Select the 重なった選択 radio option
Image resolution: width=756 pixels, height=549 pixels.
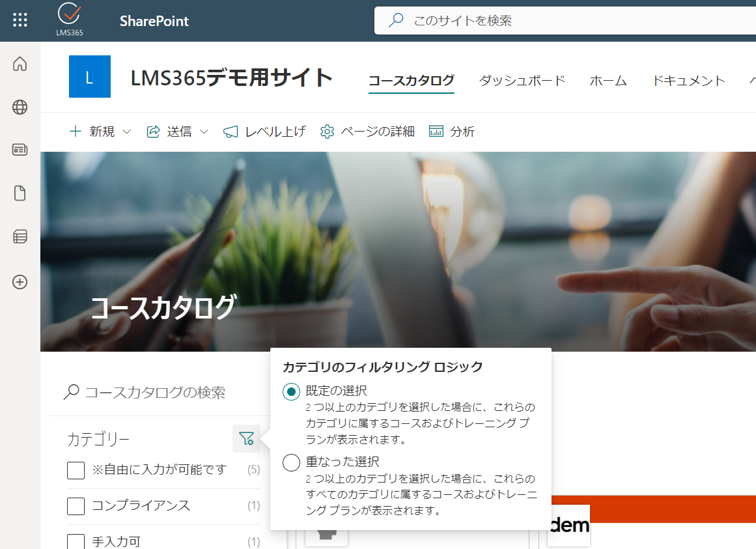291,462
